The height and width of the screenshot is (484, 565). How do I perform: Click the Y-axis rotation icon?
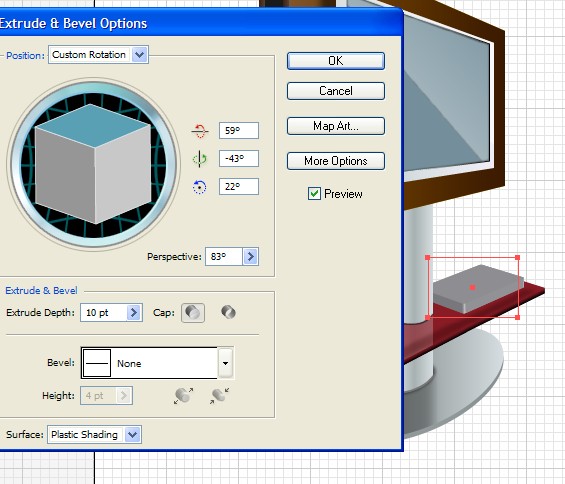pos(200,159)
